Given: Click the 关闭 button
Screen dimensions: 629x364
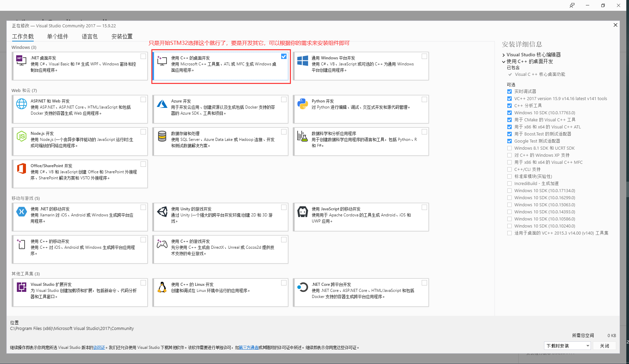Looking at the screenshot, I should pos(605,346).
